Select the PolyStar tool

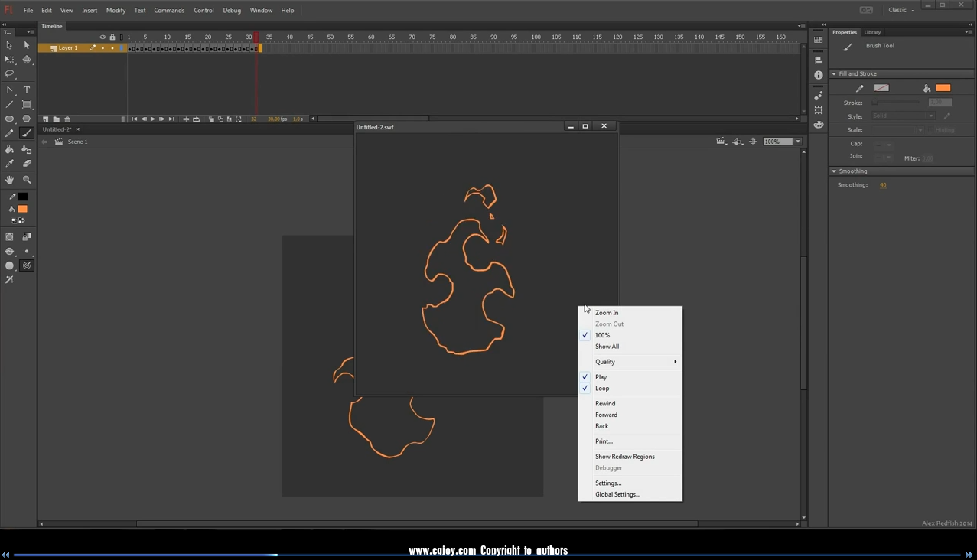pyautogui.click(x=27, y=119)
